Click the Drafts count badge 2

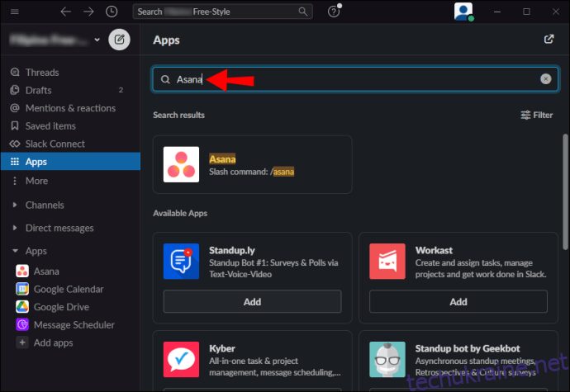click(121, 90)
